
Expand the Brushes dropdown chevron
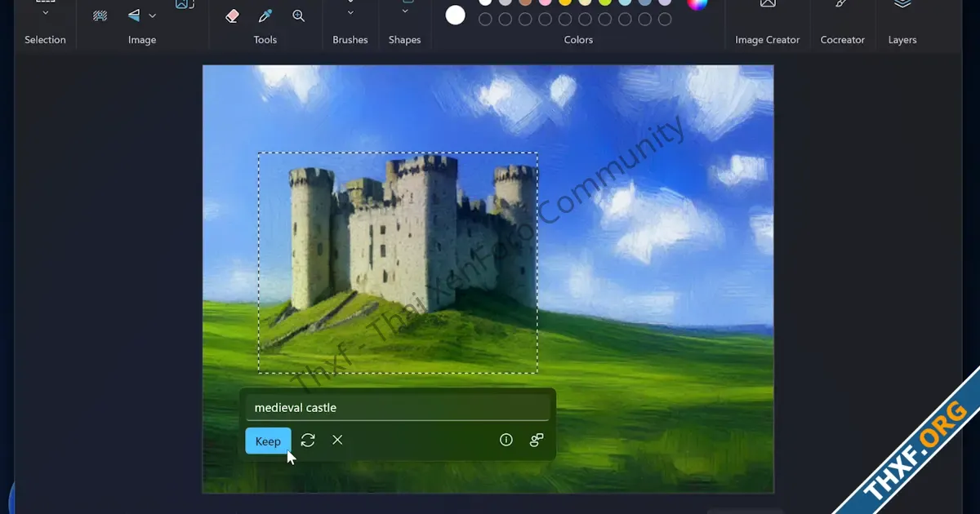[350, 12]
